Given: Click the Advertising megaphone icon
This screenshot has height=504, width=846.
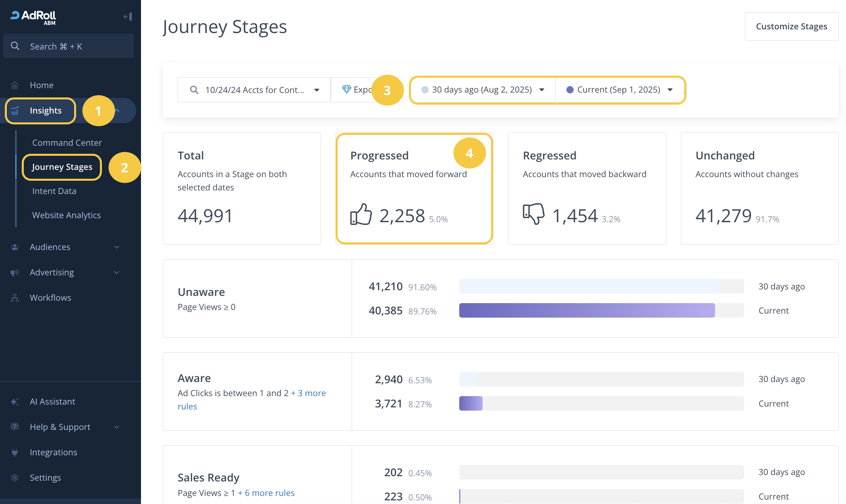Looking at the screenshot, I should 15,273.
